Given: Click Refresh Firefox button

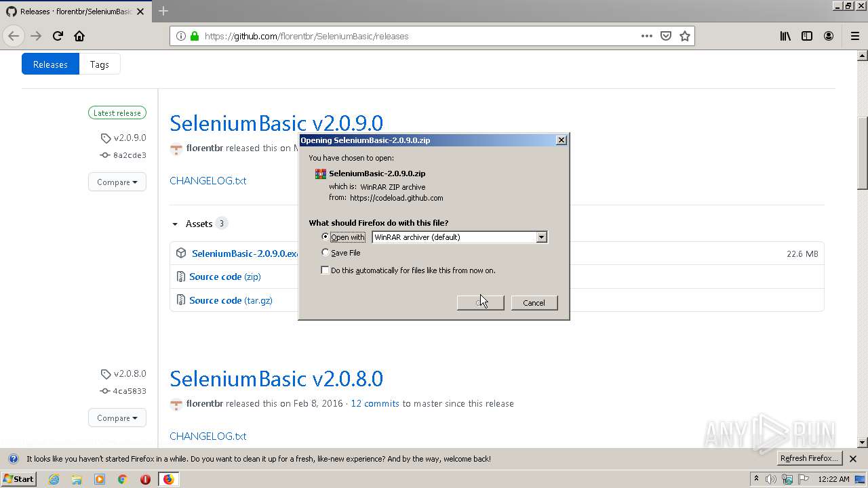Looking at the screenshot, I should point(809,458).
